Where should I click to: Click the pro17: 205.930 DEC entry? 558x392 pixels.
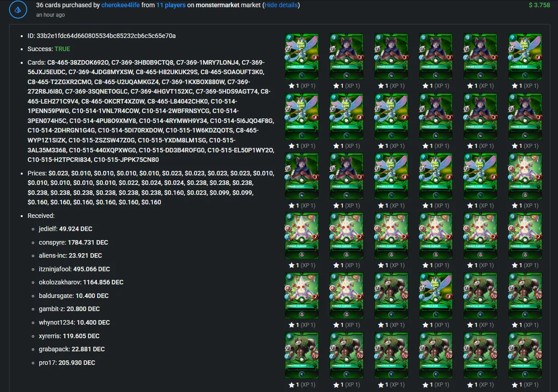point(67,363)
